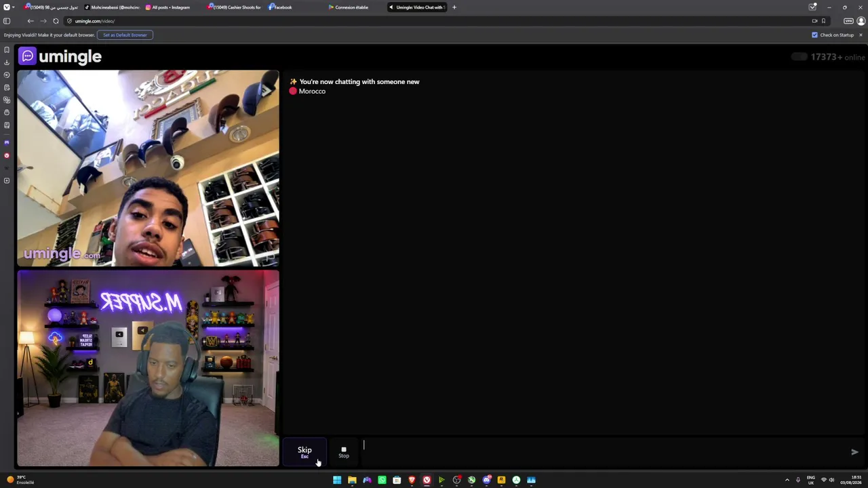Toggle the Vivaldi side panel

pos(7,21)
